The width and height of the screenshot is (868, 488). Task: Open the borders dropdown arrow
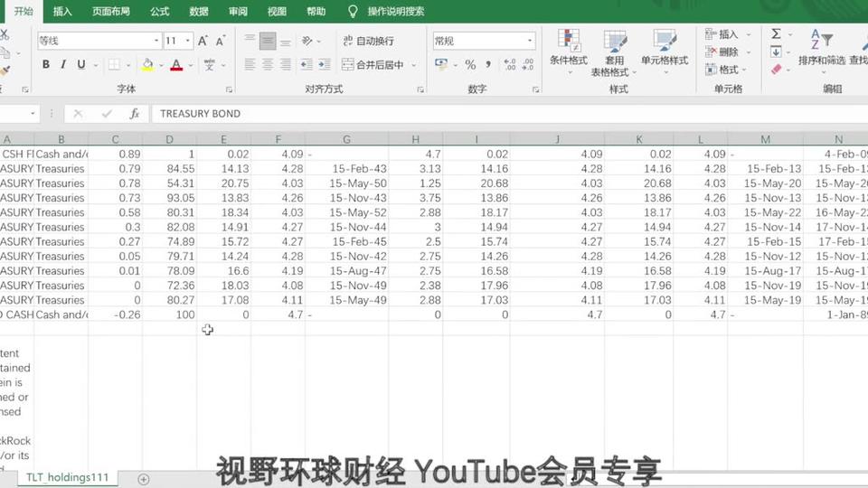click(x=127, y=65)
